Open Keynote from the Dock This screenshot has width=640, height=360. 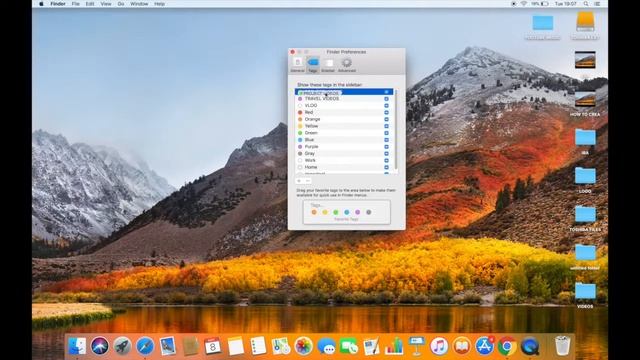tap(416, 346)
